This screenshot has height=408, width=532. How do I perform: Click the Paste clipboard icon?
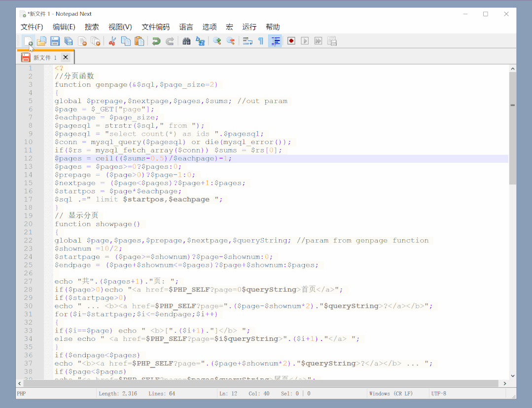[x=140, y=41]
